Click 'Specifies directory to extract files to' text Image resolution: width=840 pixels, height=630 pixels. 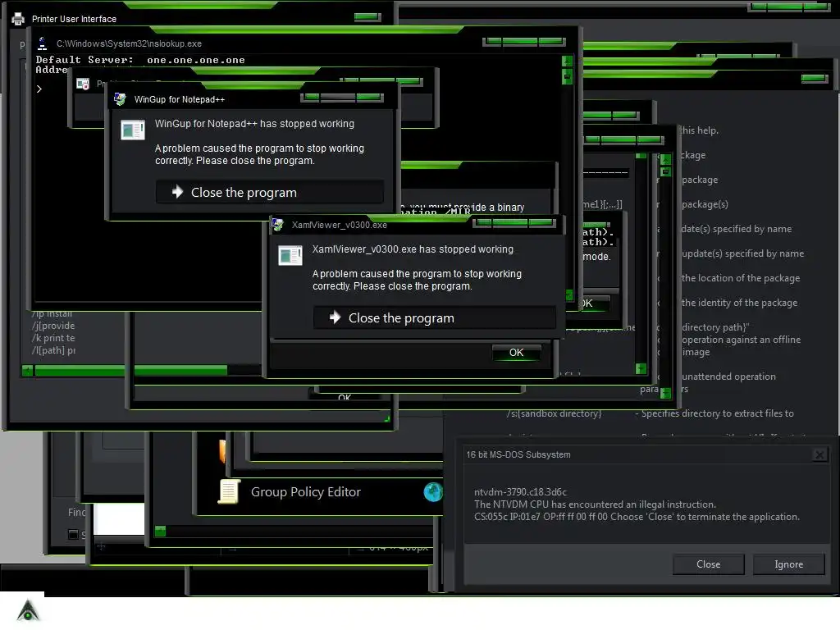717,413
